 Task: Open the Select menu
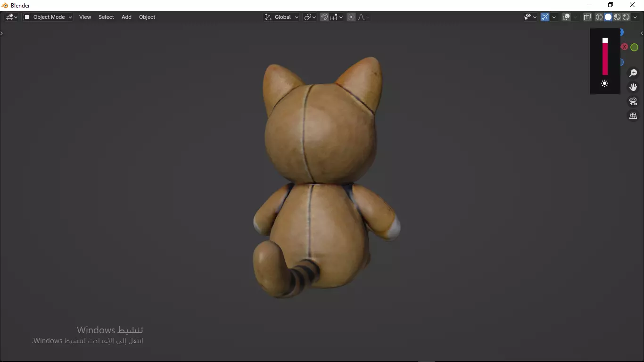point(106,17)
